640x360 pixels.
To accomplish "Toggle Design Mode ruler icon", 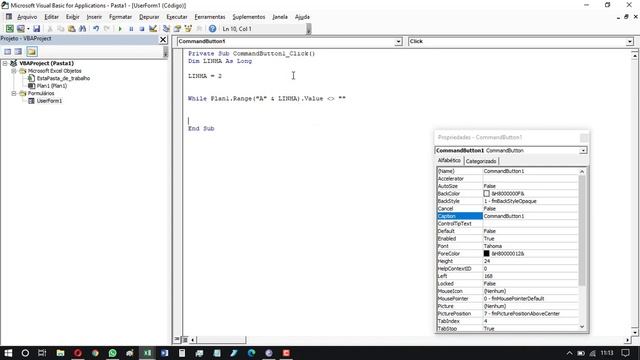I will point(153,29).
